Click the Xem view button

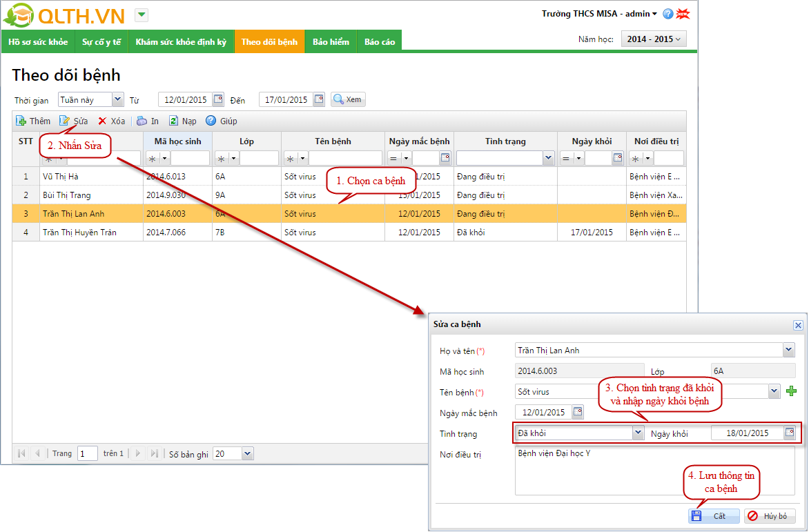(348, 99)
